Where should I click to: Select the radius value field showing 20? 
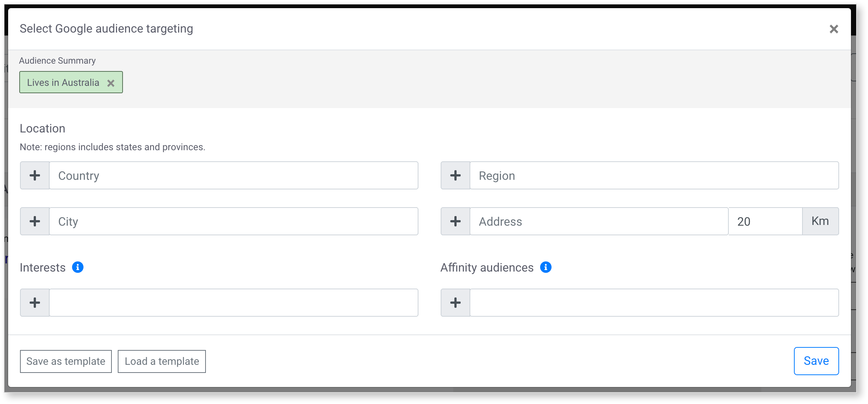click(x=765, y=221)
